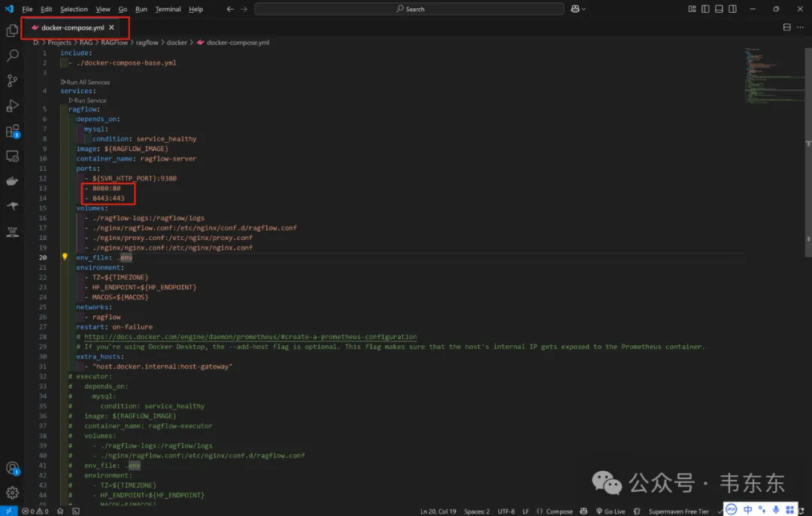Click the Run All Services codelens link
Image resolution: width=812 pixels, height=516 pixels.
tap(85, 81)
